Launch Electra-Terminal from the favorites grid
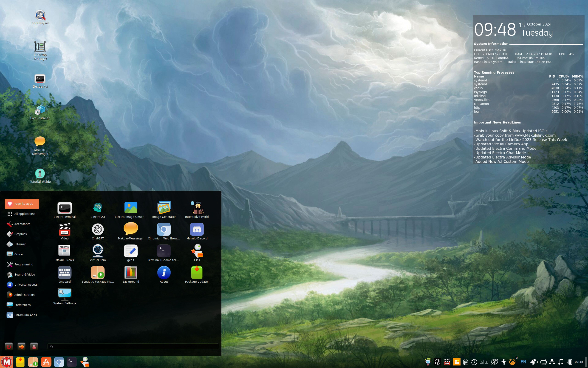This screenshot has width=588, height=368. coord(65,210)
